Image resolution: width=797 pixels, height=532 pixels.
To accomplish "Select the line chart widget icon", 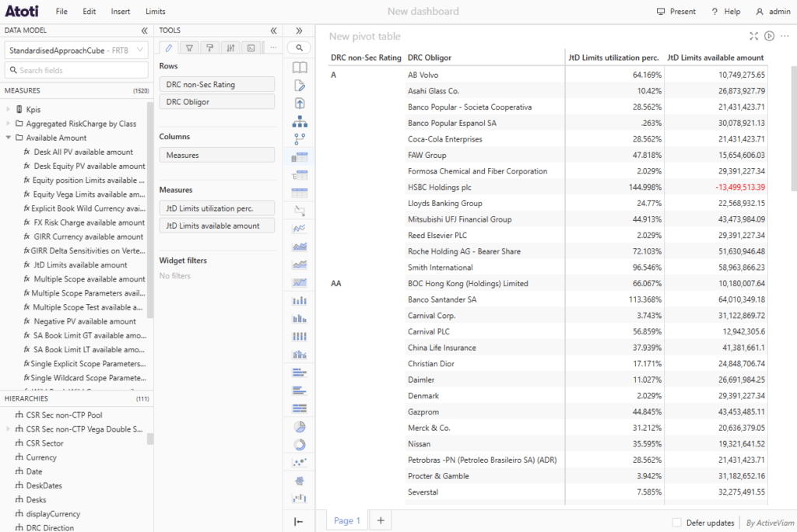I will [300, 229].
